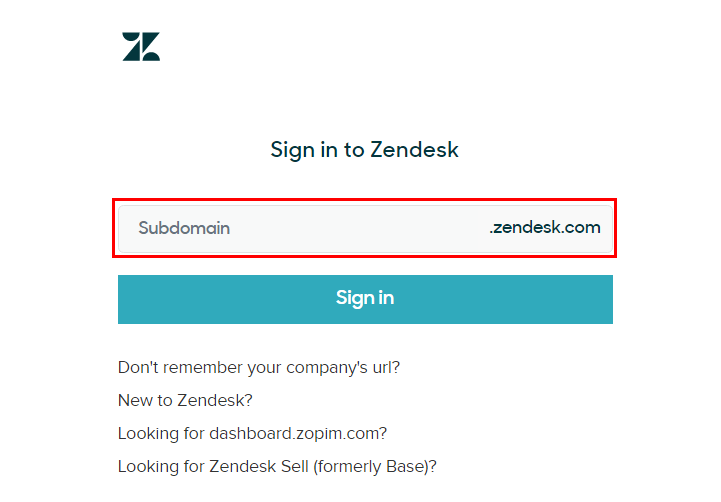The width and height of the screenshot is (721, 502).
Task: Open "Don't remember your company's url?" link
Action: coord(259,367)
